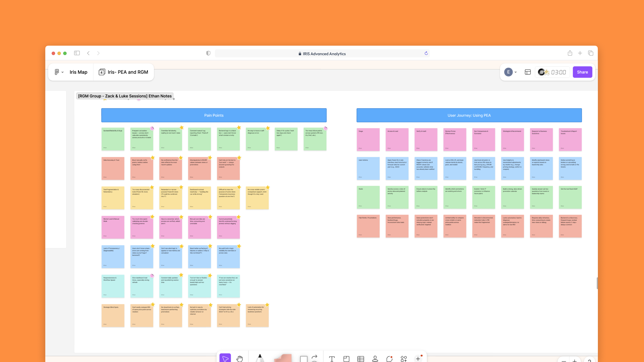Image resolution: width=644 pixels, height=362 pixels.
Task: Toggle the layout view icon beside avatar
Action: coord(528,72)
